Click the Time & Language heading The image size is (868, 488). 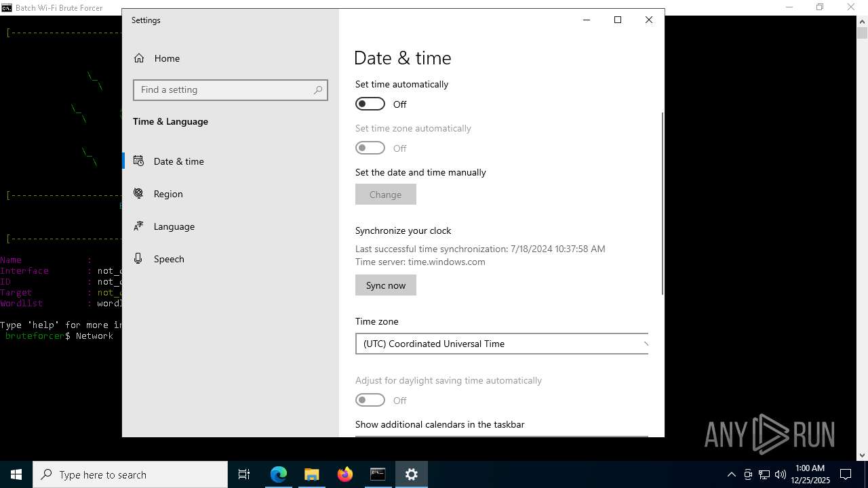point(170,121)
